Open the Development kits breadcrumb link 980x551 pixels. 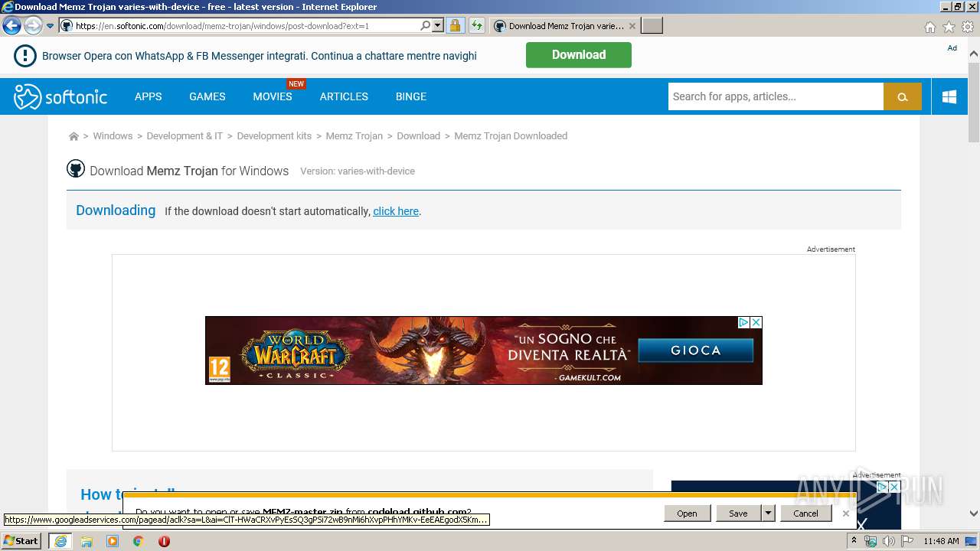click(274, 136)
